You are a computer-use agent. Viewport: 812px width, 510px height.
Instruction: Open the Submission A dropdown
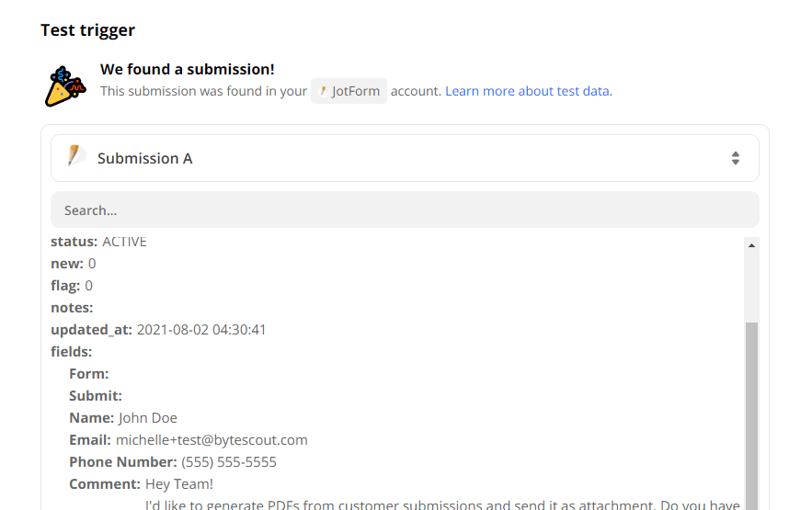point(405,158)
